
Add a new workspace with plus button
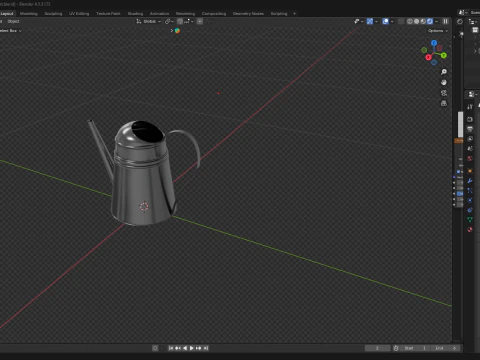294,14
